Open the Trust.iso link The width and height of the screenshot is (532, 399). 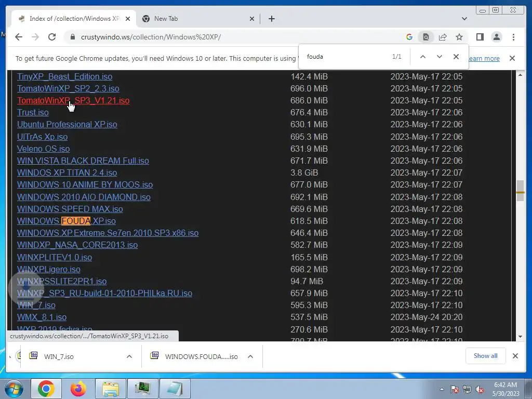tap(33, 112)
